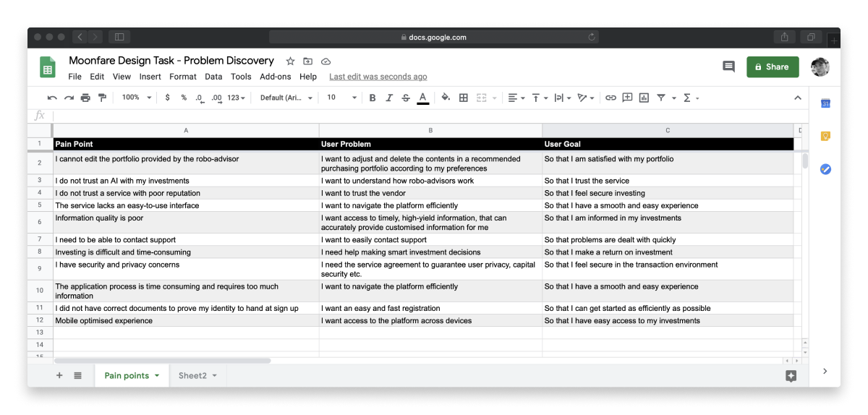
Task: Click the Insert link icon
Action: [x=610, y=98]
